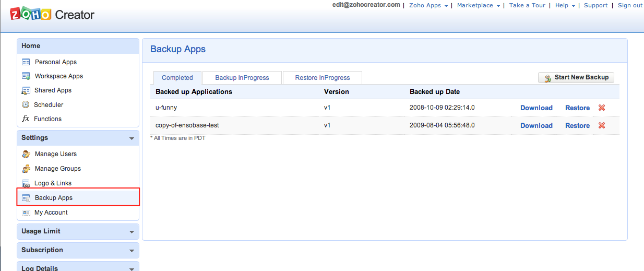The image size is (644, 271).
Task: Open the Marketplace dropdown menu
Action: coord(478,5)
